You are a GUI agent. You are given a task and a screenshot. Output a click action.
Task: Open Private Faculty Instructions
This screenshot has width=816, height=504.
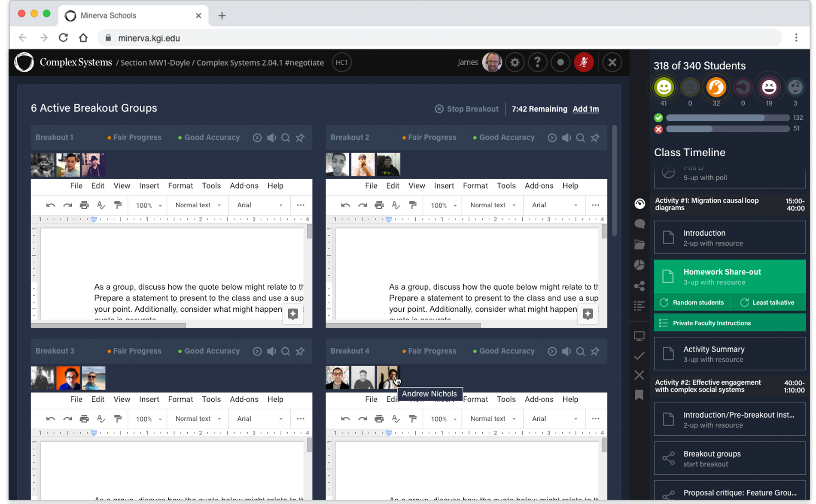coord(730,323)
